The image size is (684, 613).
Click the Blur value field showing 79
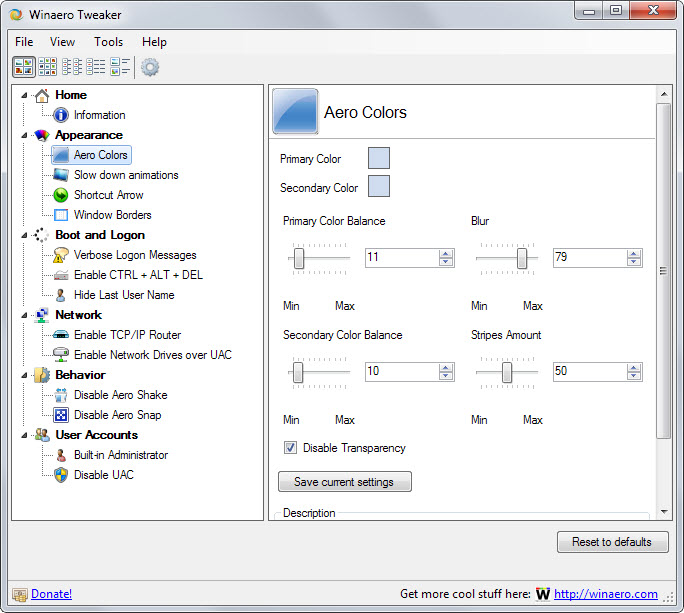(x=590, y=257)
